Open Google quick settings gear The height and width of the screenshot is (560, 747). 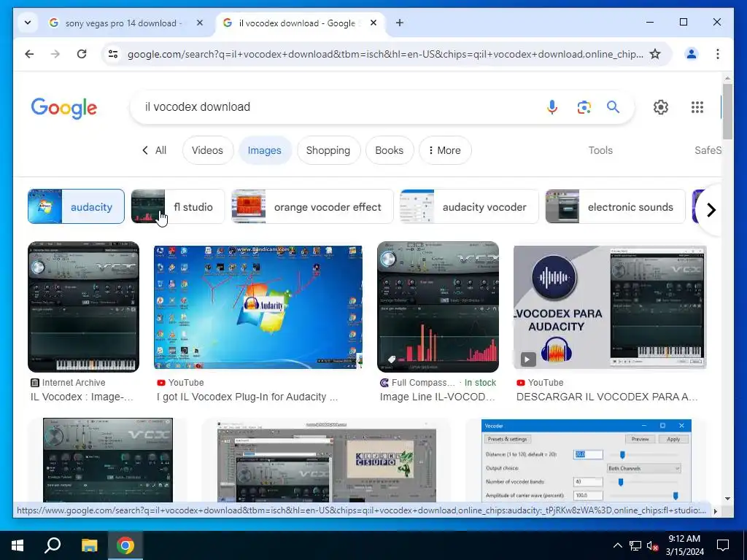click(x=661, y=107)
